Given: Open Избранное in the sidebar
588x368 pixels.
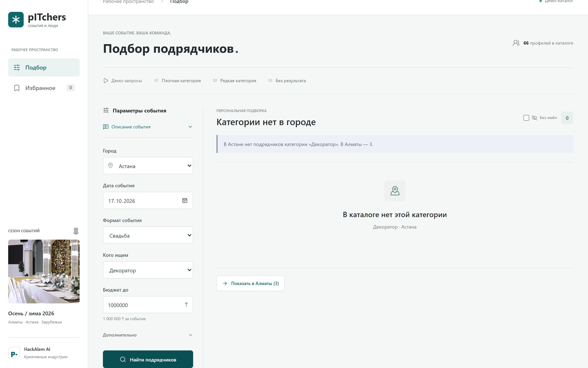Looking at the screenshot, I should coord(44,88).
